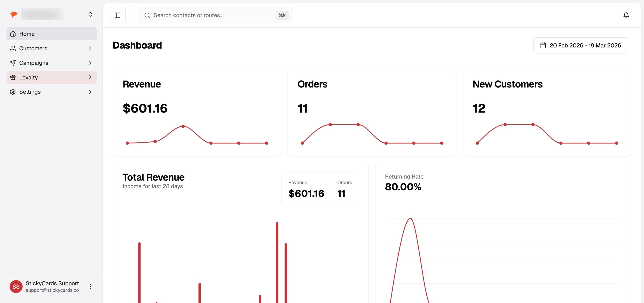Open the Loyalty menu item
The height and width of the screenshot is (303, 644).
pyautogui.click(x=51, y=77)
